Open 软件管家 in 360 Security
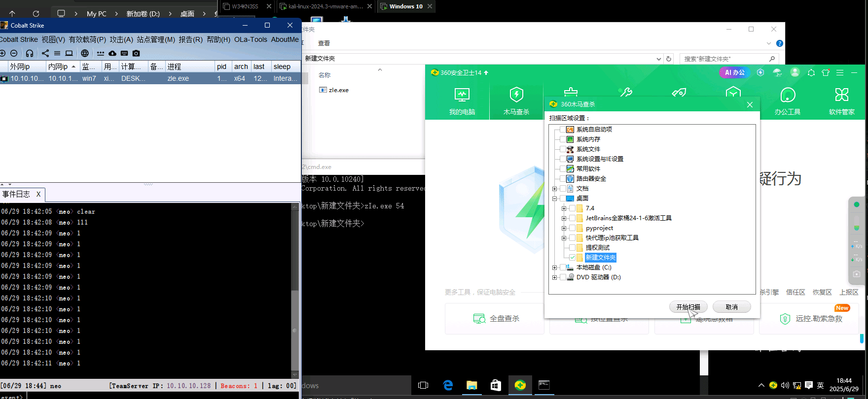The width and height of the screenshot is (868, 399). tap(841, 100)
